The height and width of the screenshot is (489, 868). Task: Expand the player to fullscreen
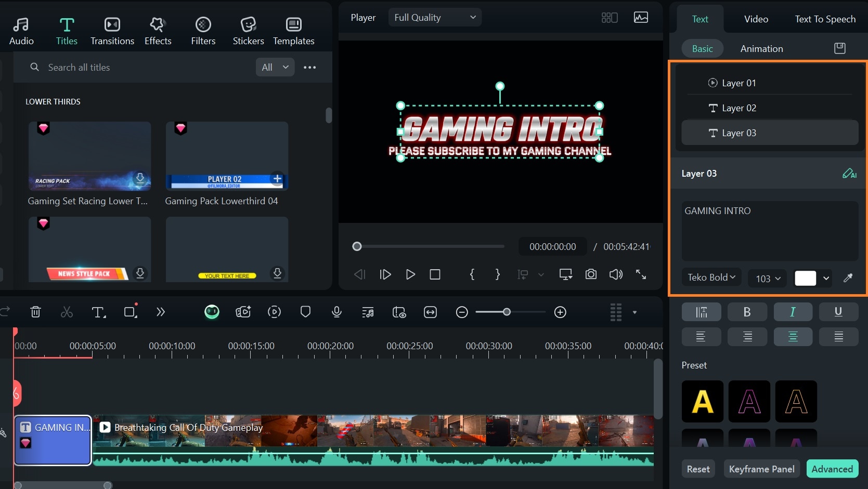pos(641,274)
